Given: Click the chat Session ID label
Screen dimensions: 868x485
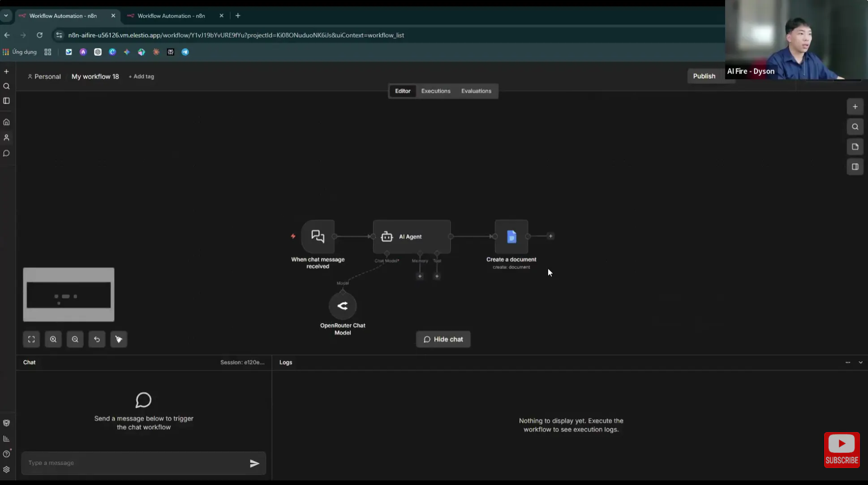Looking at the screenshot, I should click(x=242, y=362).
